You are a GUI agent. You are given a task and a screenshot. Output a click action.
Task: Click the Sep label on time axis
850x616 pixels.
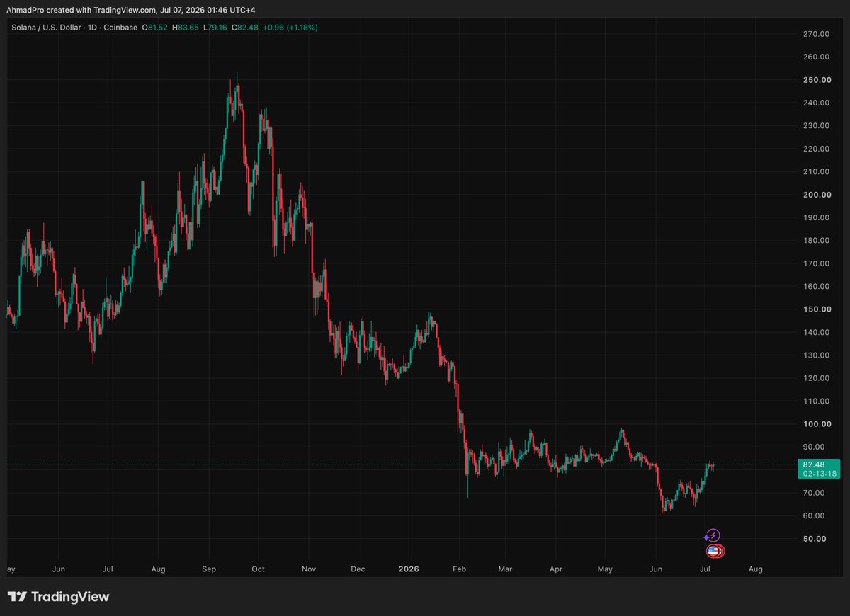[210, 569]
